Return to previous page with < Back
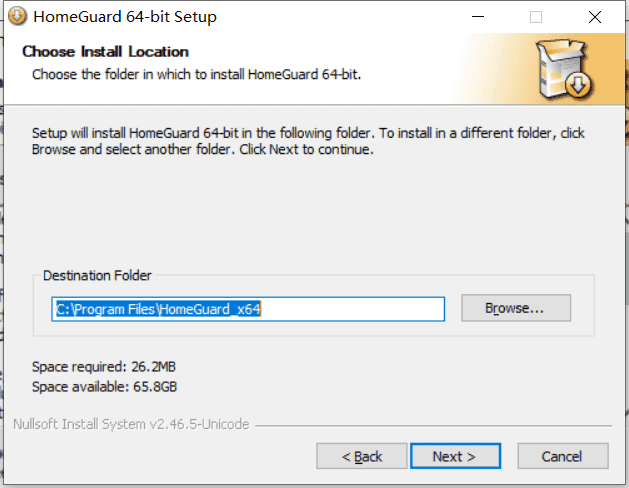This screenshot has height=488, width=629. click(x=362, y=456)
